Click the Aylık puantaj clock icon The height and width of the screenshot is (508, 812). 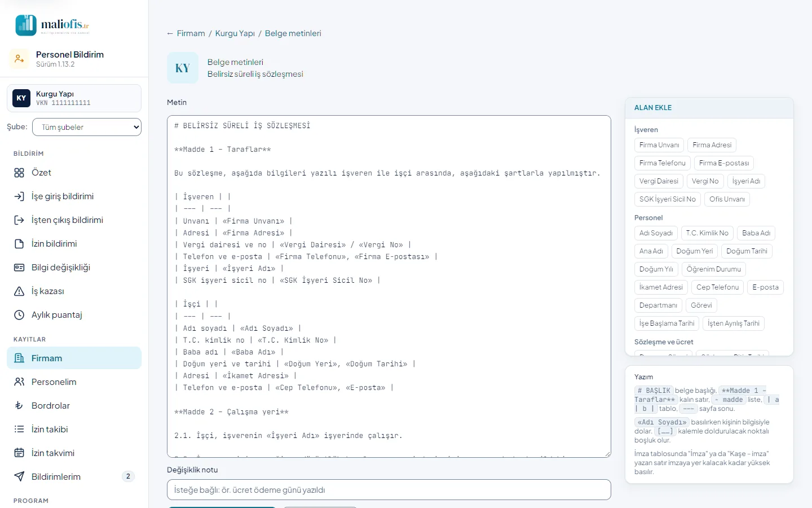click(x=19, y=315)
